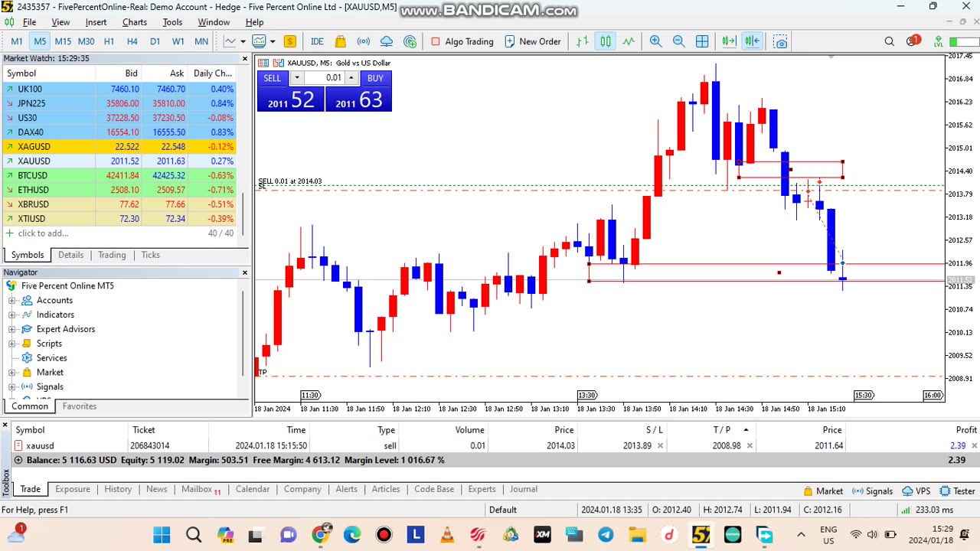Take a chart screenshot with camera icon

coord(780,41)
